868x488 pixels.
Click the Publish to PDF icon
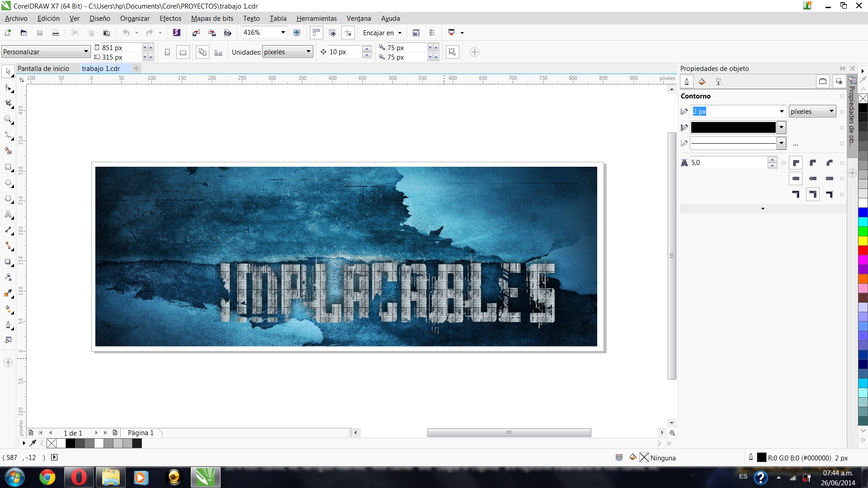point(228,33)
